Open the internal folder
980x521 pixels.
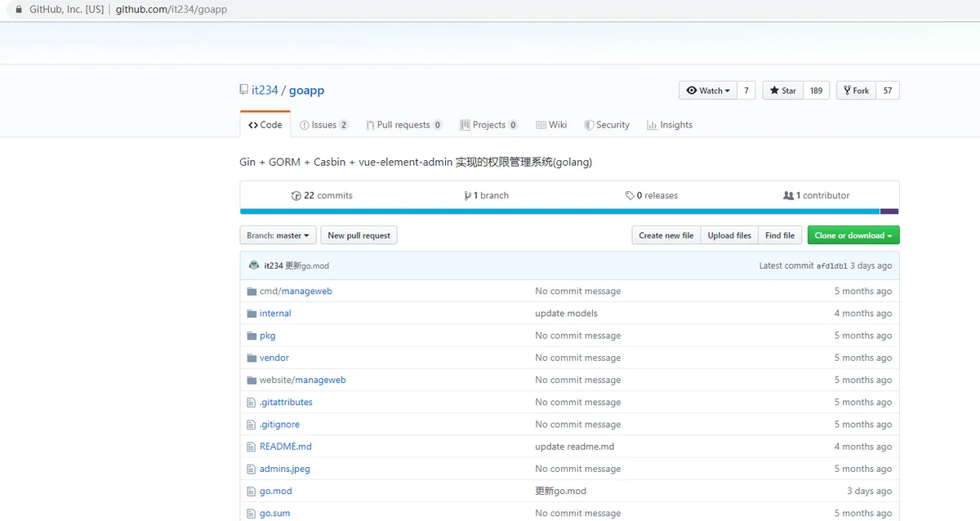click(x=275, y=314)
